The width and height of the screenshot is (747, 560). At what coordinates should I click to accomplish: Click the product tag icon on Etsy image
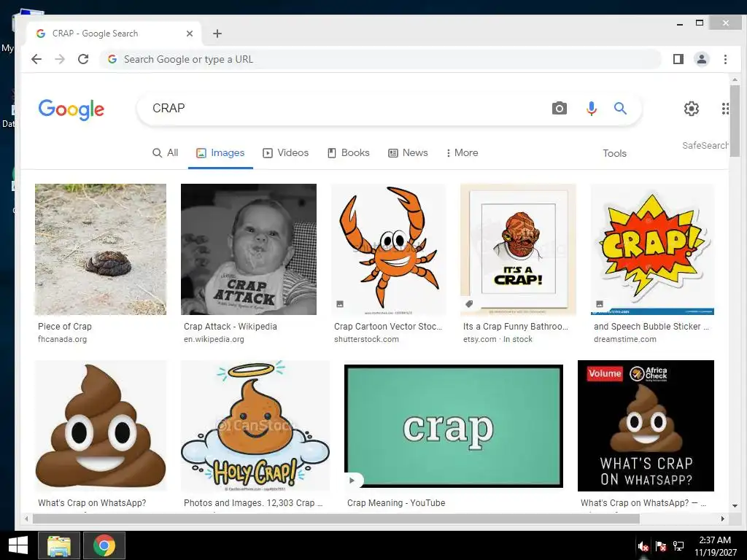[x=469, y=304]
